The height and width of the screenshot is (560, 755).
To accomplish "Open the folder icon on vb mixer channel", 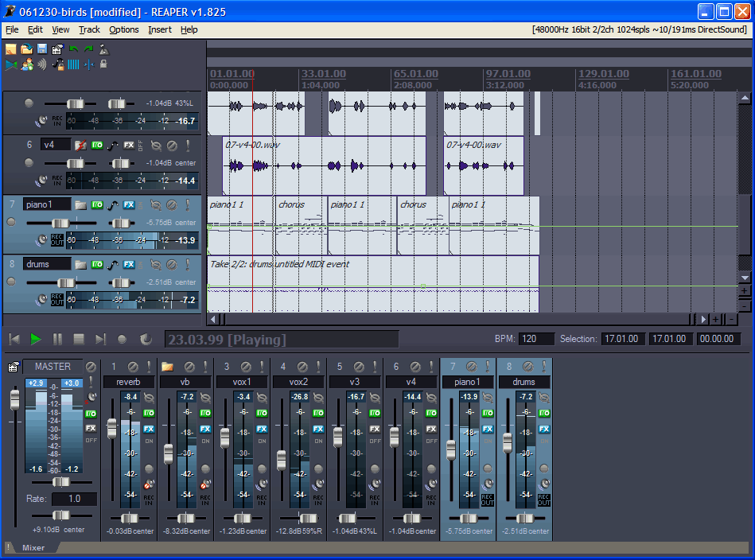I will tap(167, 367).
